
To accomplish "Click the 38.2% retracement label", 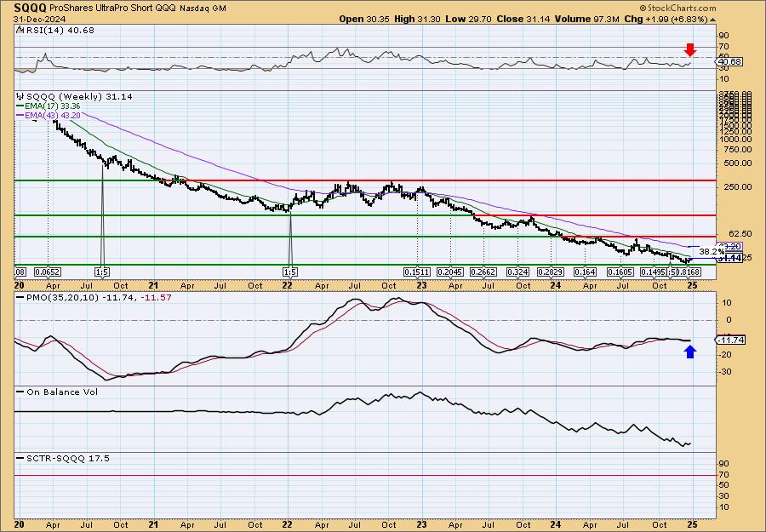I will [712, 252].
